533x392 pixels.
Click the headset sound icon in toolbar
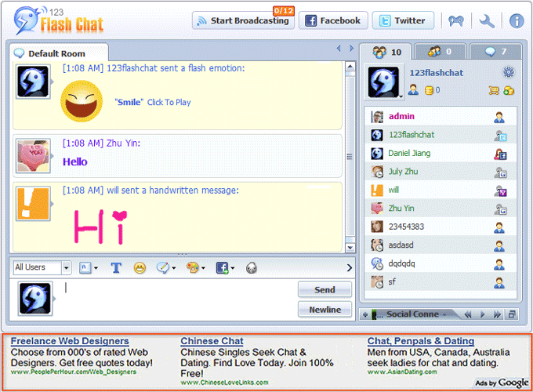tap(251, 268)
